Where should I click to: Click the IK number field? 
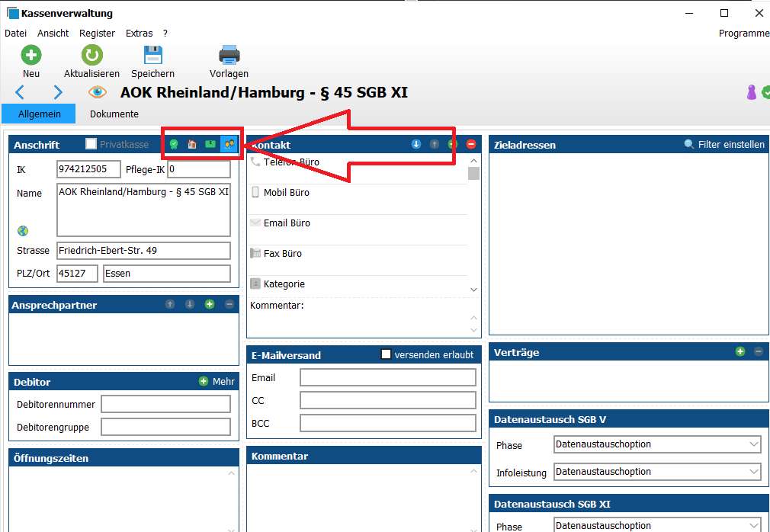(88, 169)
